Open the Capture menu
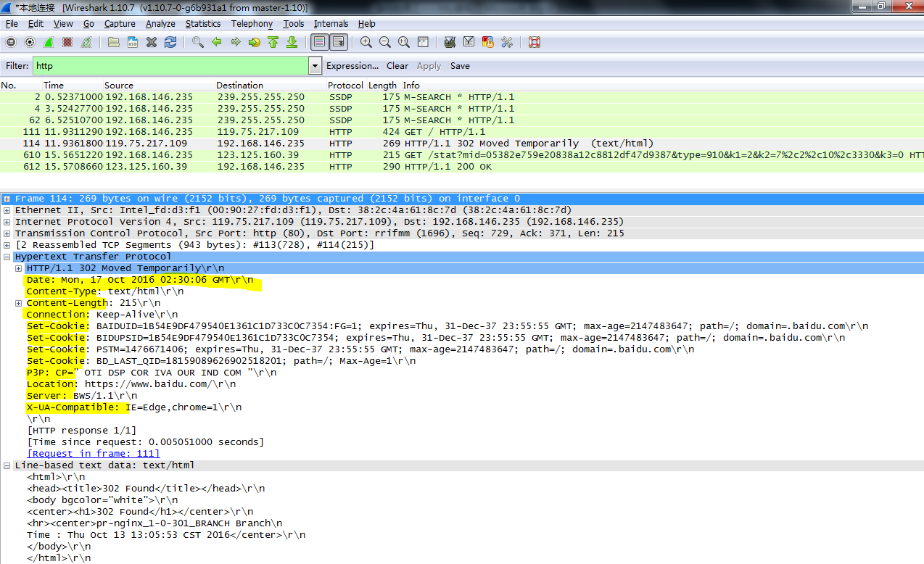The height and width of the screenshot is (564, 924). (x=120, y=24)
